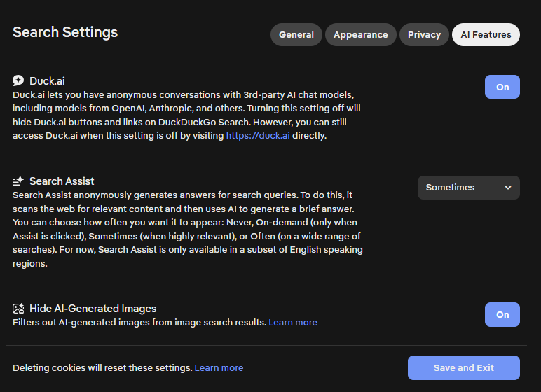This screenshot has width=541, height=392.
Task: Click the chevron arrow on the Sometimes dropdown
Action: pos(508,188)
